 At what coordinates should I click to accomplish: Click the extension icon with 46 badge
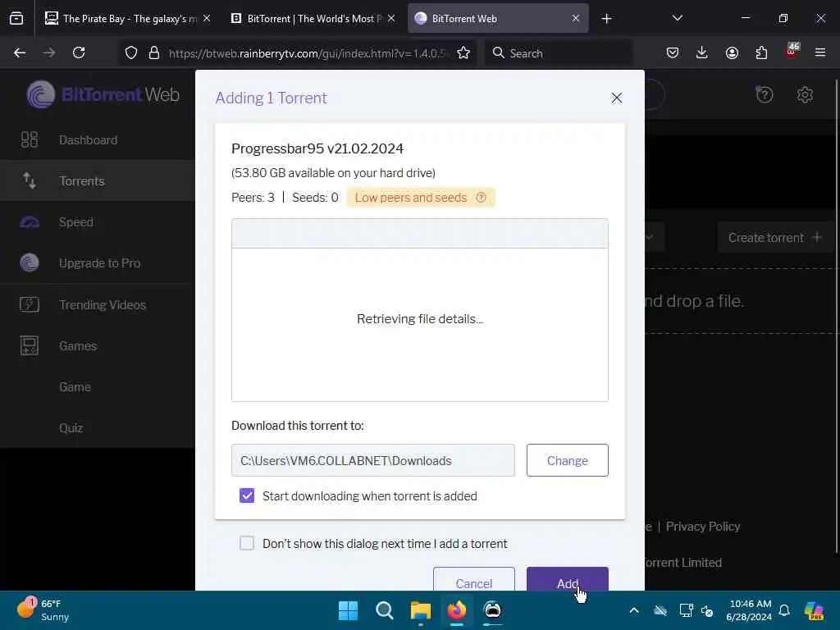tap(792, 52)
